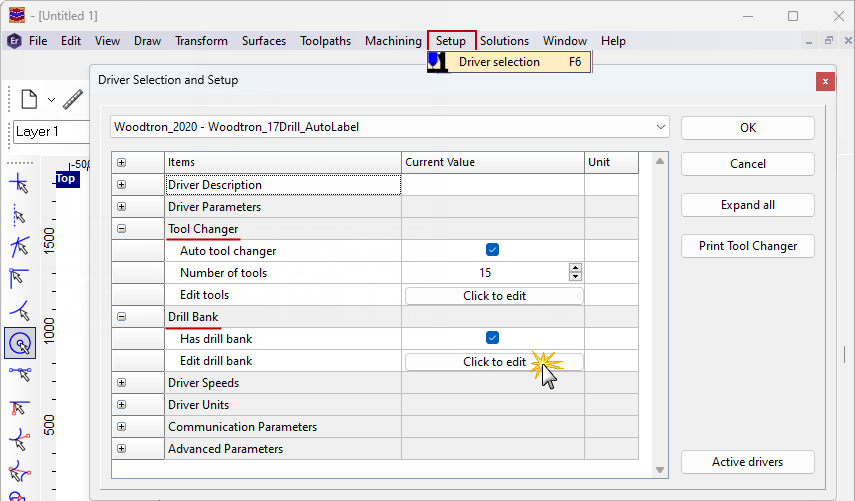This screenshot has height=501, width=855.
Task: Toggle the Has drill bank checkbox
Action: click(492, 339)
